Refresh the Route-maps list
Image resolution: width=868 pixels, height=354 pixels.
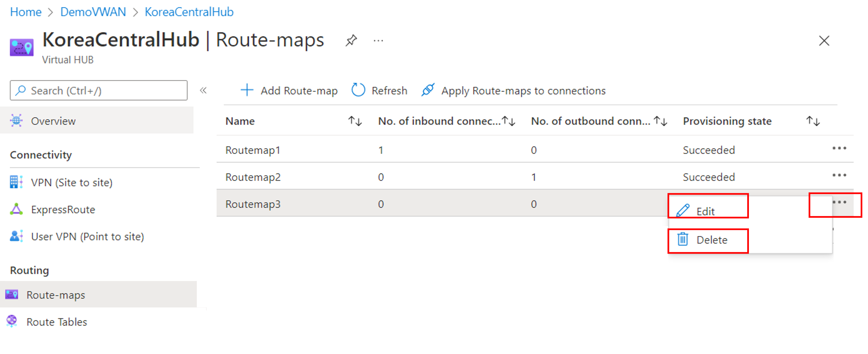[x=379, y=91]
